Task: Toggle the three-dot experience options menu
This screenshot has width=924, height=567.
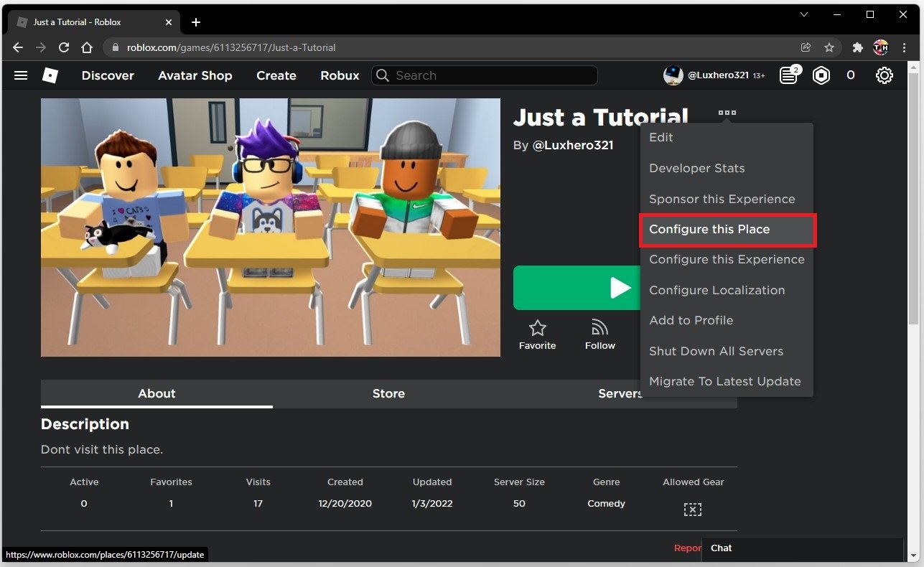Action: pyautogui.click(x=727, y=113)
